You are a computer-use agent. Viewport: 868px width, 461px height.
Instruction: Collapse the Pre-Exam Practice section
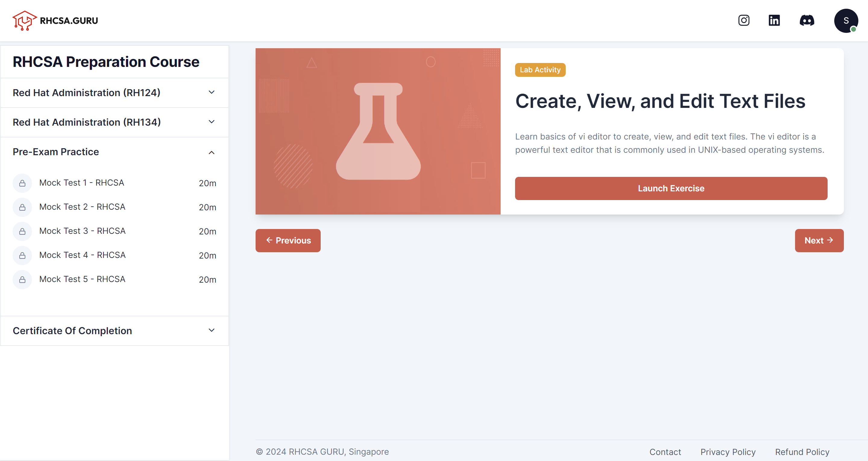[115, 152]
